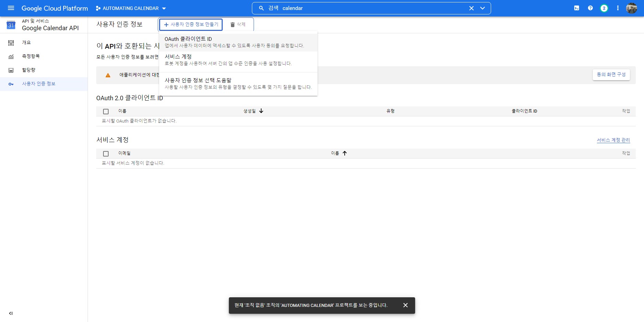Activate Cloud Shell terminal icon
Image resolution: width=644 pixels, height=322 pixels.
coord(577,8)
